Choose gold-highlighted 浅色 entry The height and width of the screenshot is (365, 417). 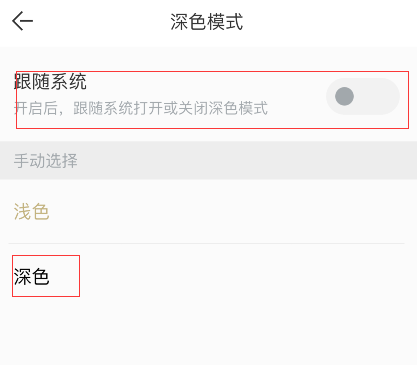(31, 212)
